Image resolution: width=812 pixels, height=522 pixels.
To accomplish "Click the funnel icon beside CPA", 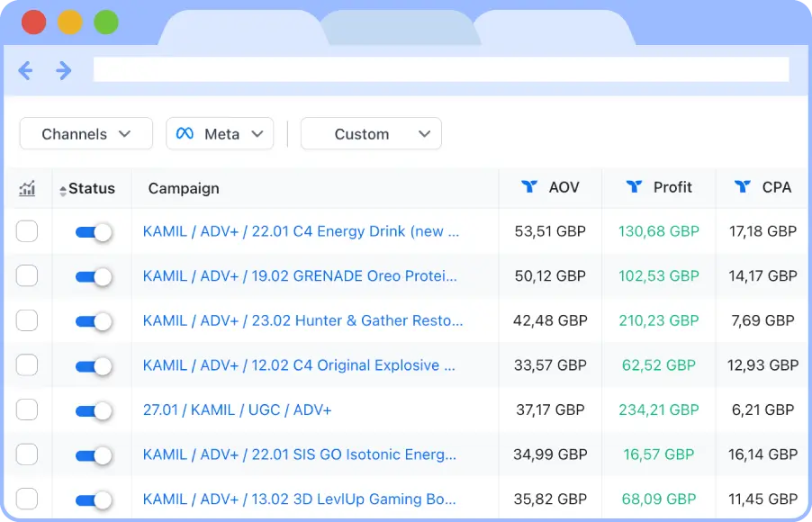I will coord(742,187).
